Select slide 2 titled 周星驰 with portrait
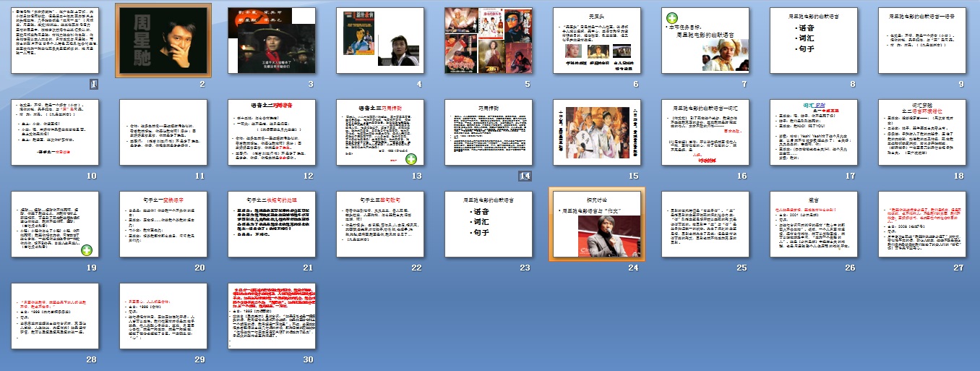 pyautogui.click(x=164, y=40)
